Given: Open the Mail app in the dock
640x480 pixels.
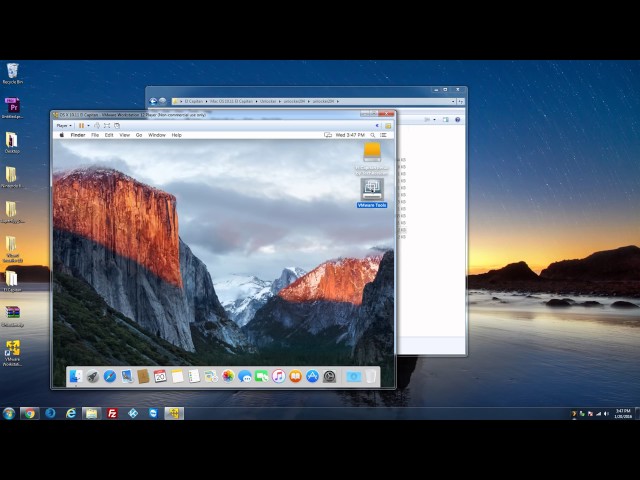Looking at the screenshot, I should coord(127,376).
